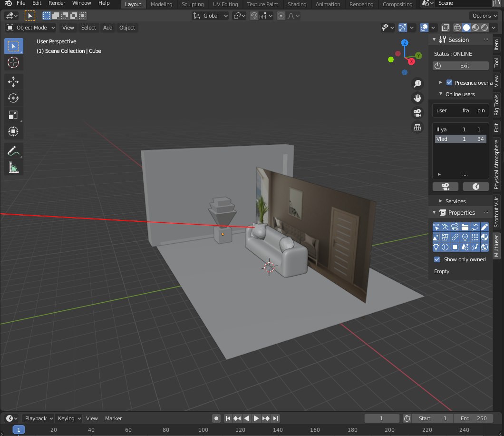
Task: Expand the Services section
Action: [441, 201]
